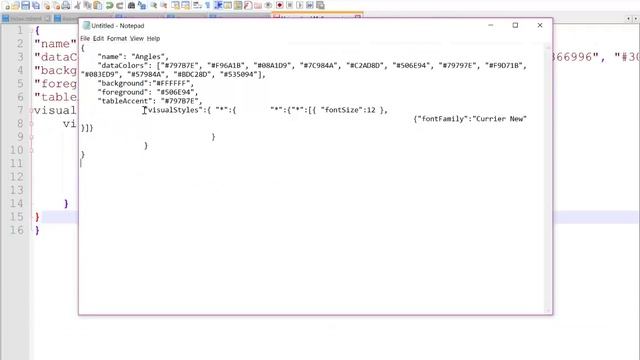640x360 pixels.
Task: Toggle synchronized vertical scrolling icon
Action: point(176,5)
